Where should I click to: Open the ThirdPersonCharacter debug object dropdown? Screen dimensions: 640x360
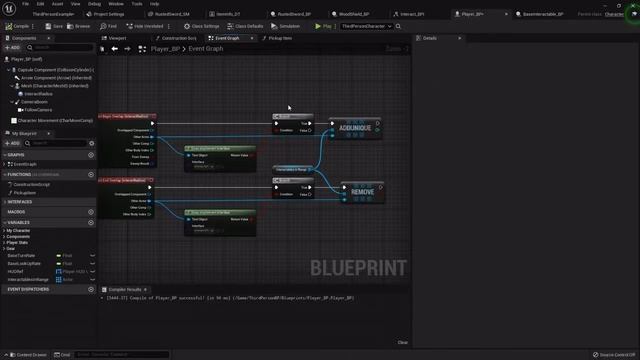click(366, 26)
